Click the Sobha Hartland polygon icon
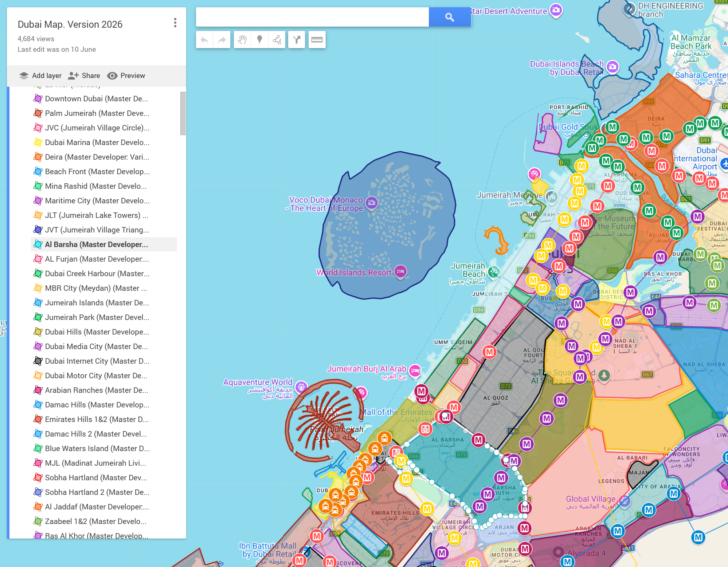The image size is (728, 567). [x=38, y=477]
